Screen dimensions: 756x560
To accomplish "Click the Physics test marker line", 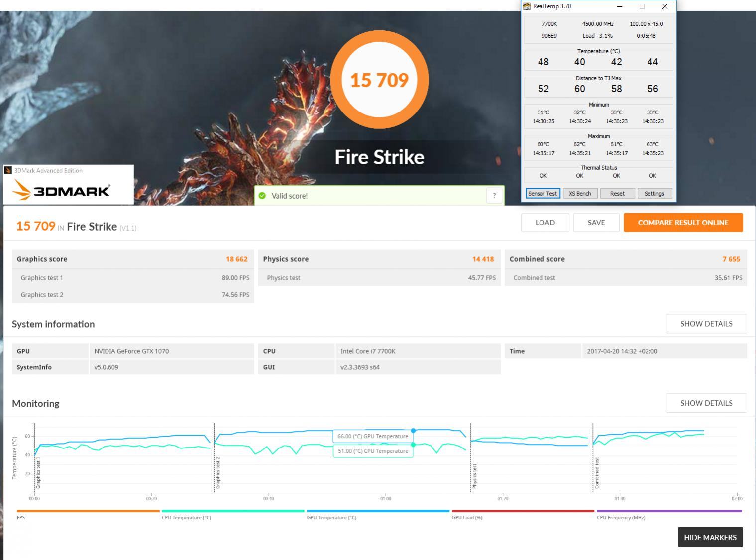I will [x=471, y=458].
